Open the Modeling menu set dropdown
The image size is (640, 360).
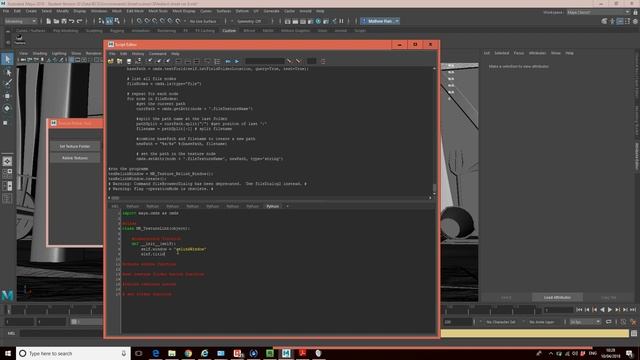pyautogui.click(x=20, y=21)
